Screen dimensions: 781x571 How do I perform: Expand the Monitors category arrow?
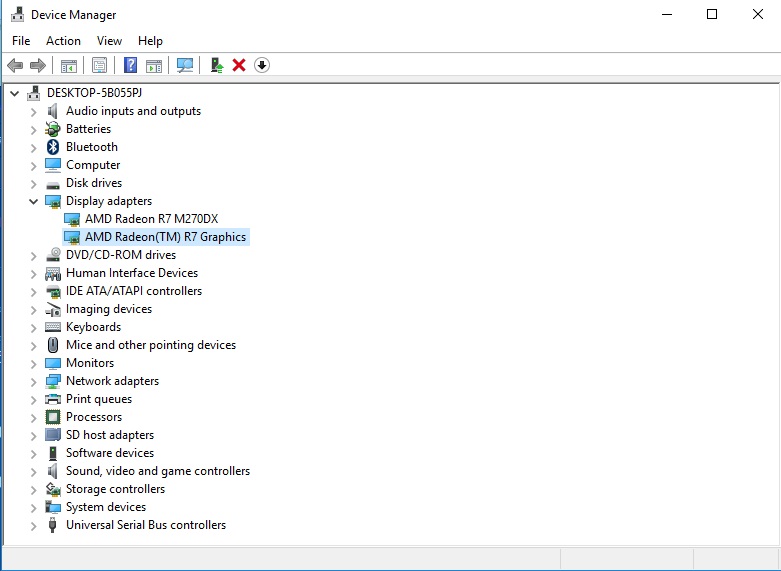click(33, 364)
